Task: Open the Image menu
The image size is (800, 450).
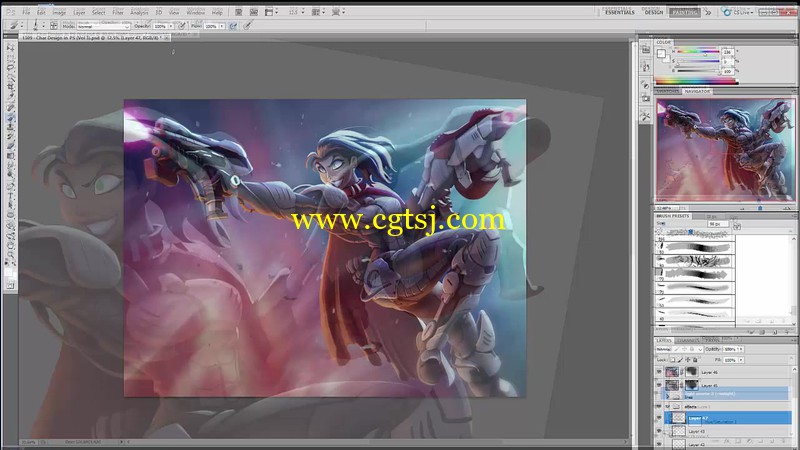Action: [59, 12]
